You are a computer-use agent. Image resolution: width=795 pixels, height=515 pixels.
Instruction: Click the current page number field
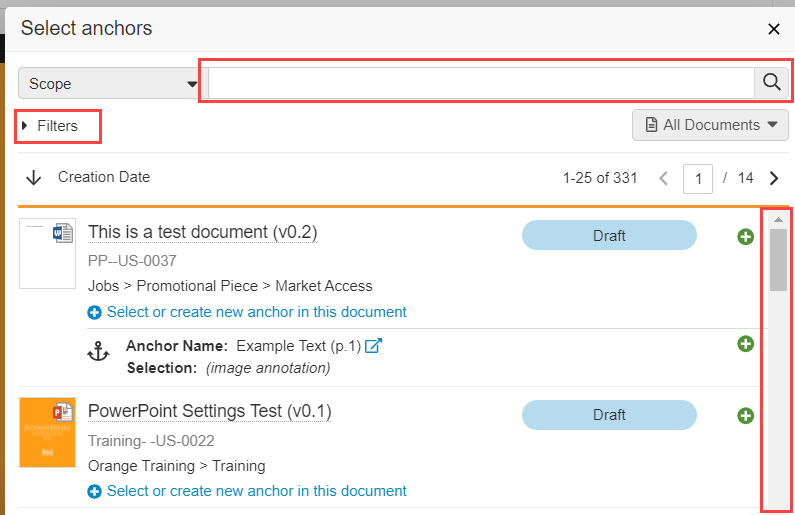[x=697, y=179]
